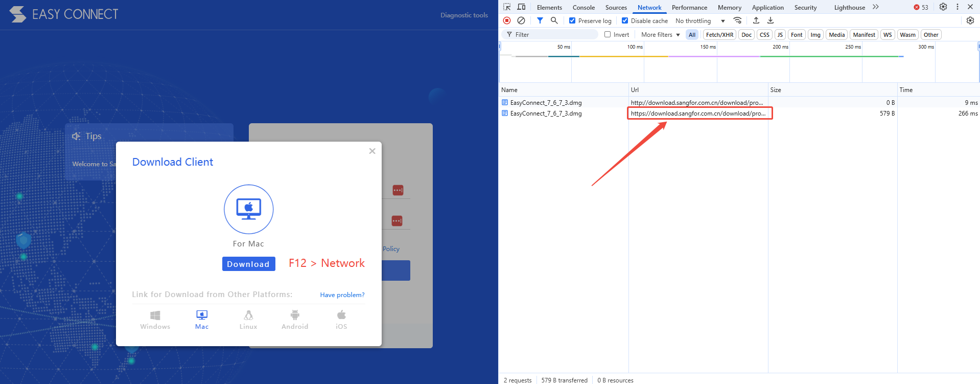
Task: Switch to the Security tab
Action: 805,7
